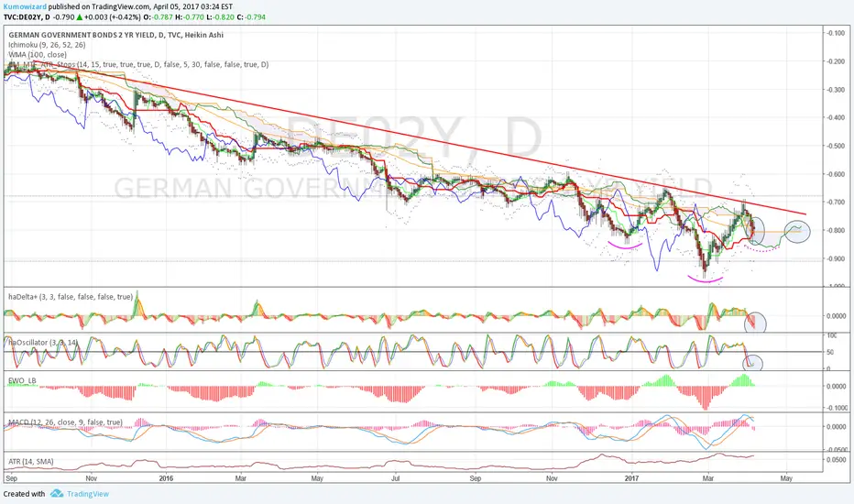Click the -0.800 price axis label
Screen dimensions: 854x504
(836, 230)
